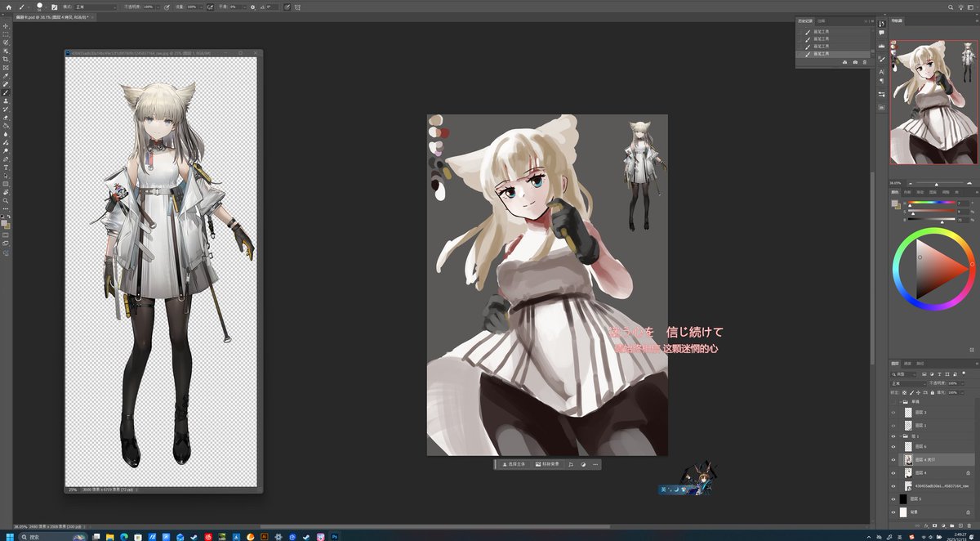The image size is (980, 541).
Task: Lock all layer attributes
Action: 933,393
